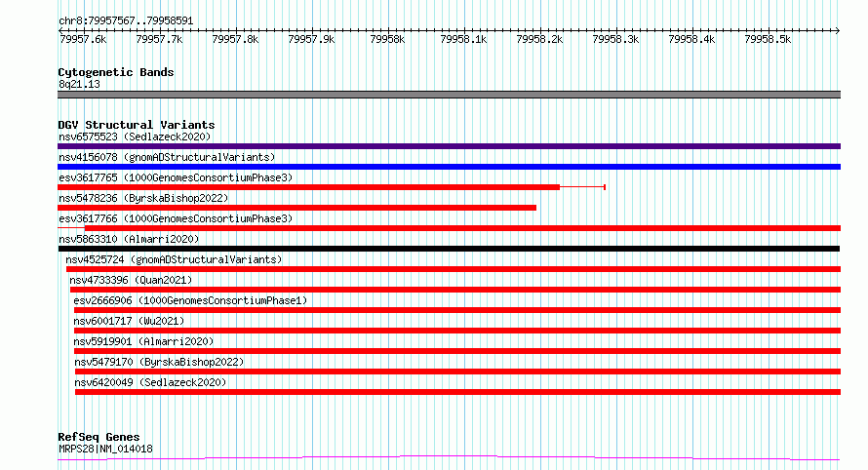Open the MRPS28|NM_014018 gene label
Image resolution: width=868 pixels, height=470 pixels.
(x=105, y=449)
